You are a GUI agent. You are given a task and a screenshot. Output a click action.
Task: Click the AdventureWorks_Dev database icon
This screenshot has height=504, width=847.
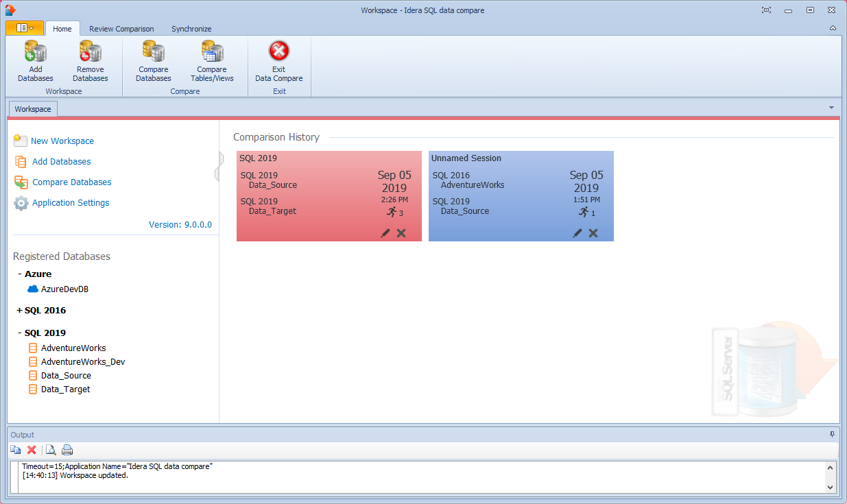click(32, 361)
